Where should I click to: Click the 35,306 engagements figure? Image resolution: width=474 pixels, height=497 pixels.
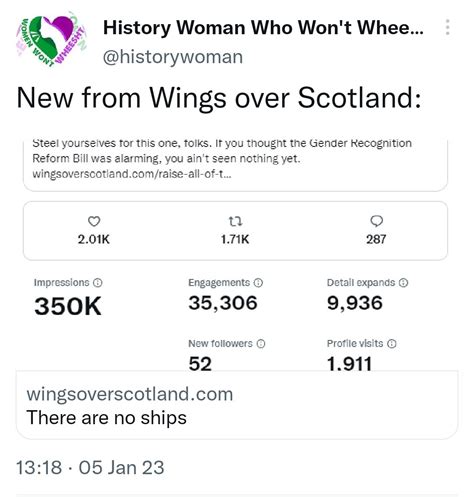click(x=223, y=303)
